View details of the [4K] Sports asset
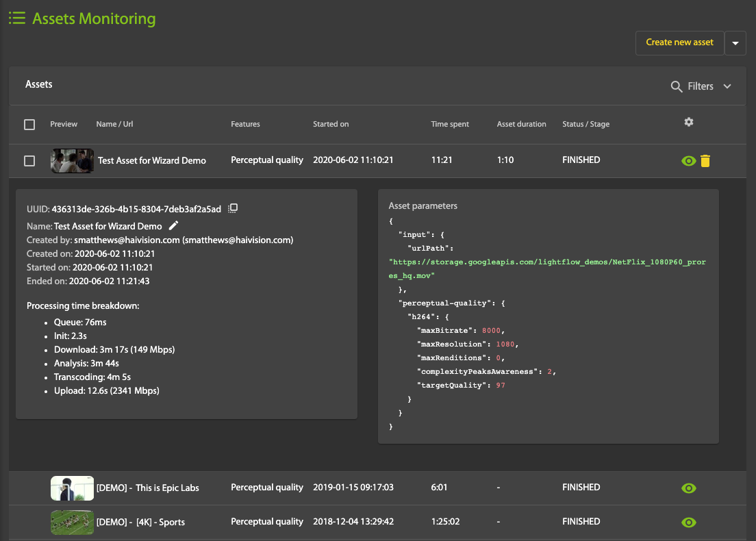This screenshot has height=541, width=756. 688,522
